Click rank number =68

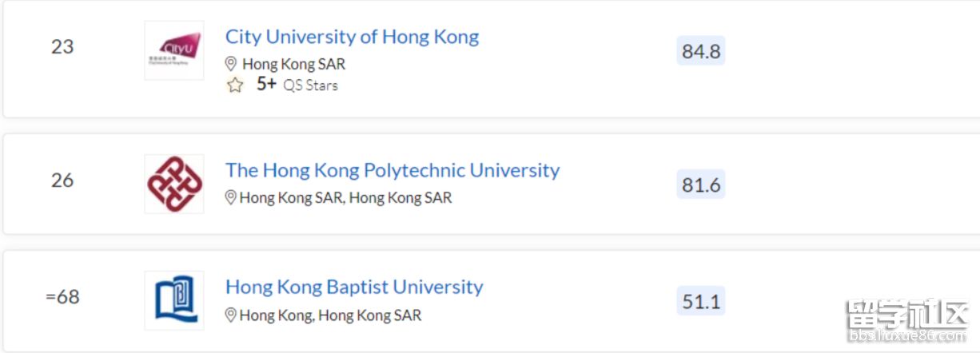62,297
